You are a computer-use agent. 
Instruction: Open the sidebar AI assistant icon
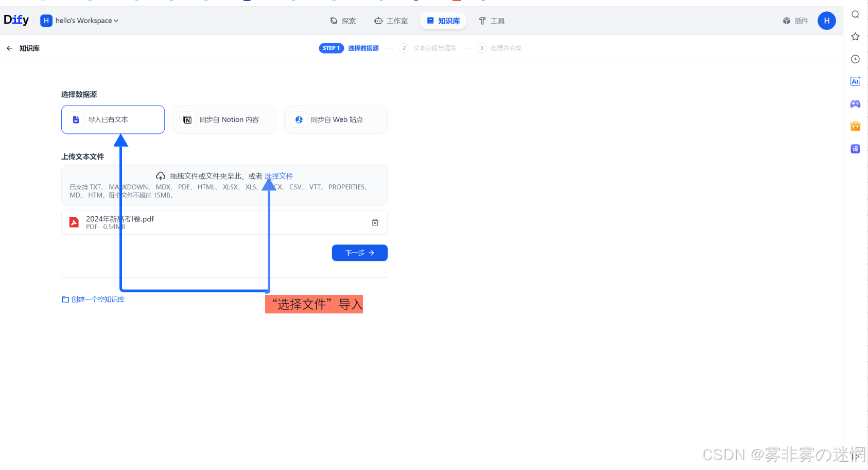click(x=855, y=81)
